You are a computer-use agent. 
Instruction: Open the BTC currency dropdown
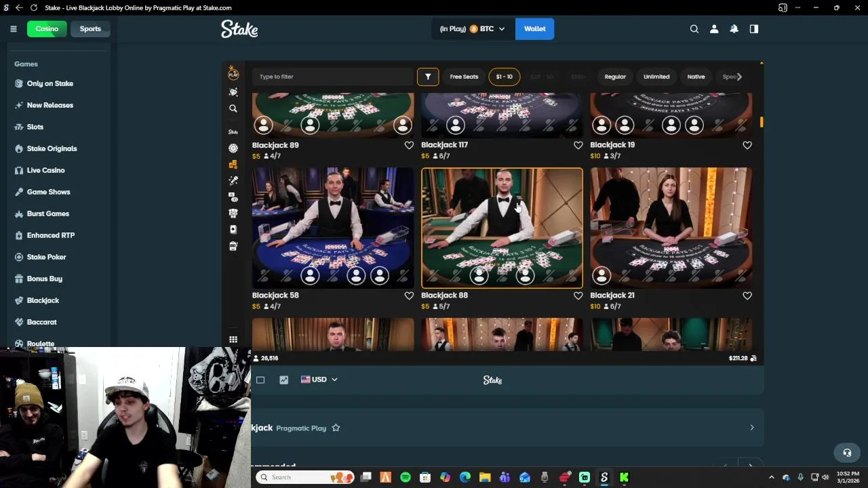click(472, 29)
